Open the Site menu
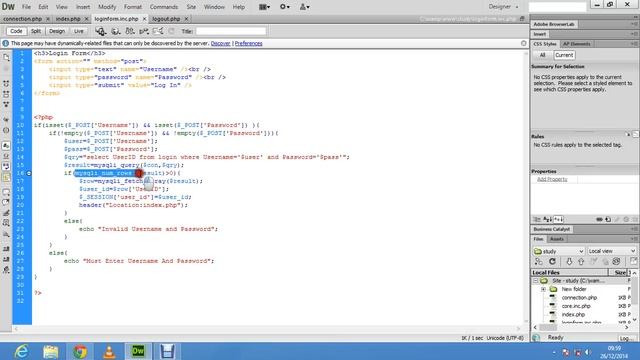The width and height of the screenshot is (640, 360). click(191, 7)
